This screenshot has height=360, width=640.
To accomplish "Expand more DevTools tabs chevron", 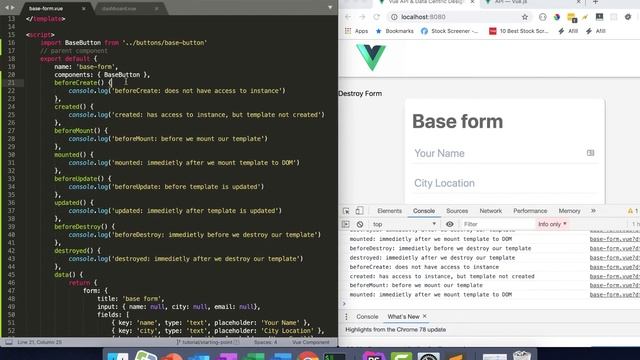I will click(593, 211).
